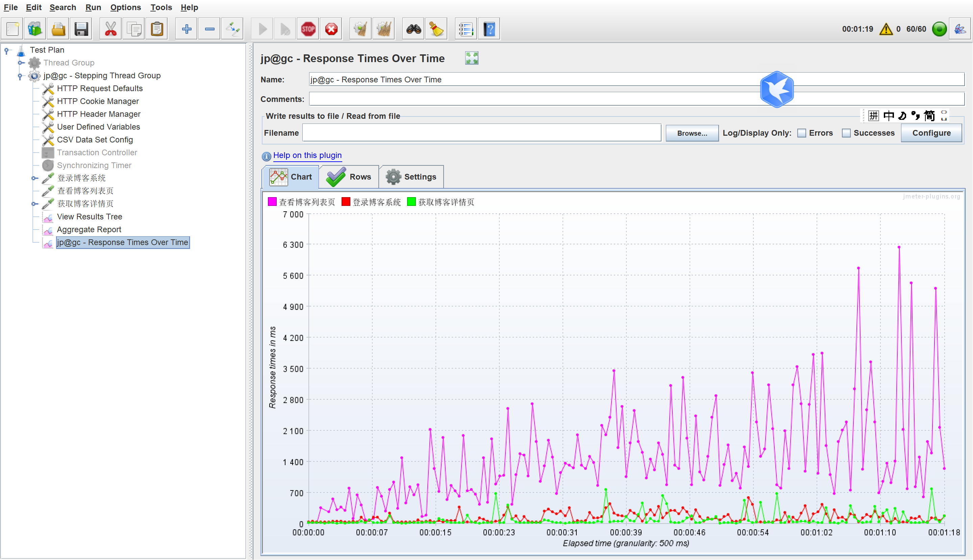Click the Clear All brooms icon
Viewport: 973px width, 560px height.
(x=383, y=29)
